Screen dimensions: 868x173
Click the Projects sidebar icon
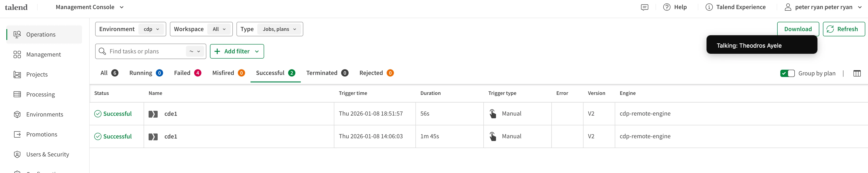(17, 74)
